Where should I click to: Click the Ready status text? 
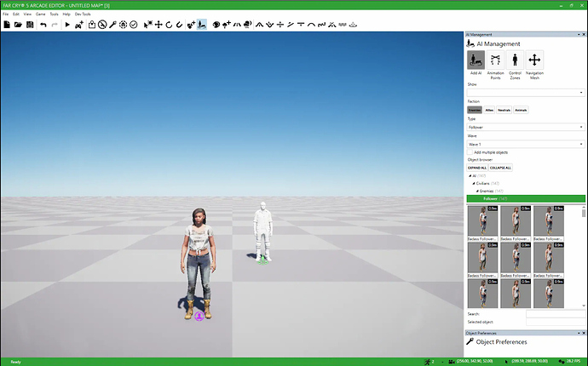[15, 362]
